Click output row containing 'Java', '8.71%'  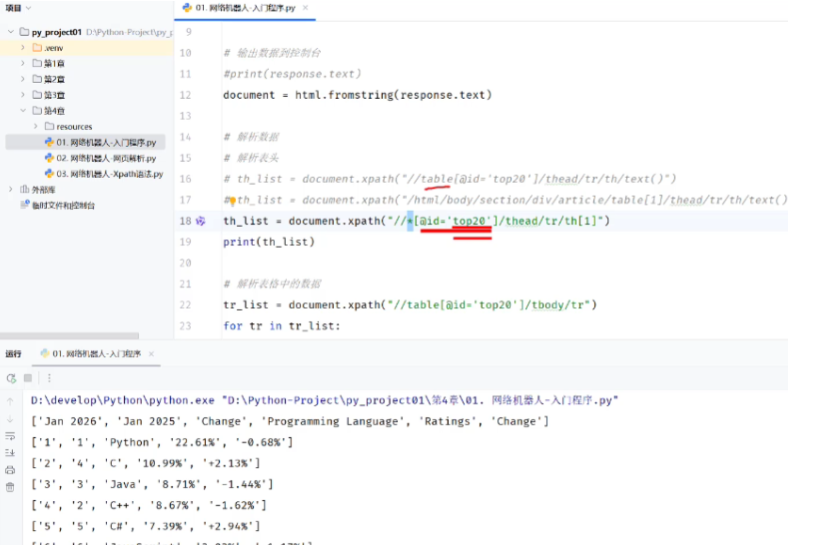pos(152,484)
